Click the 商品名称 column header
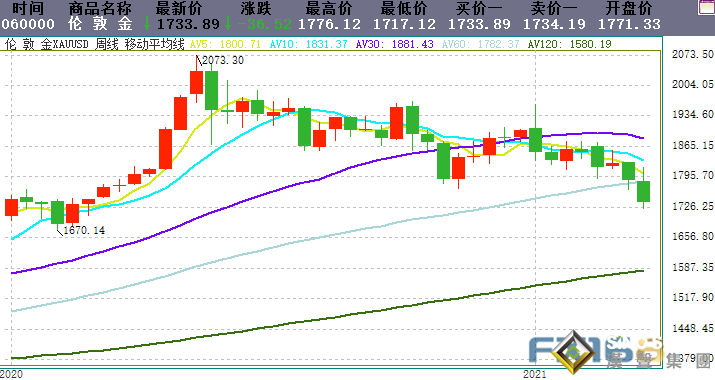Viewport: 715px width, 380px height. coord(100,8)
